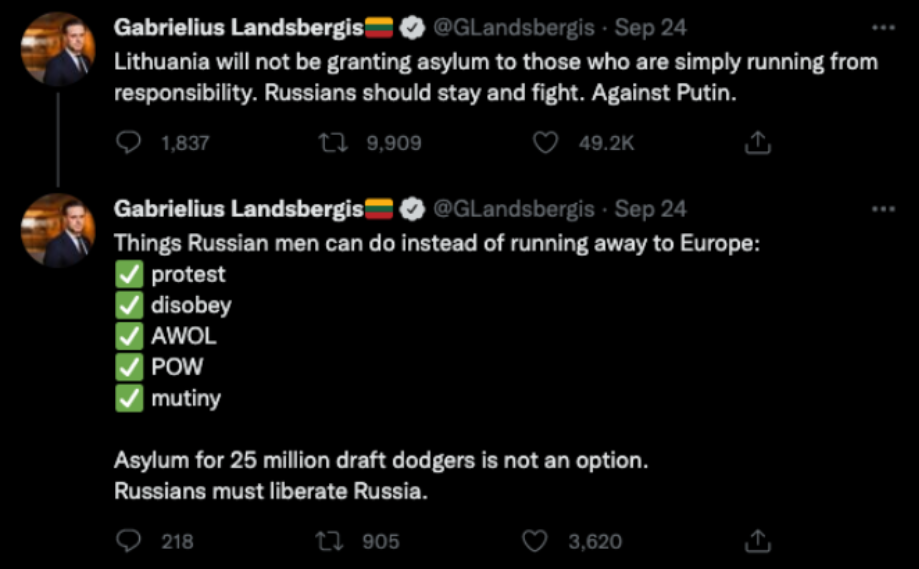The width and height of the screenshot is (919, 569).
Task: Share the first tweet about asylum
Action: [x=759, y=144]
